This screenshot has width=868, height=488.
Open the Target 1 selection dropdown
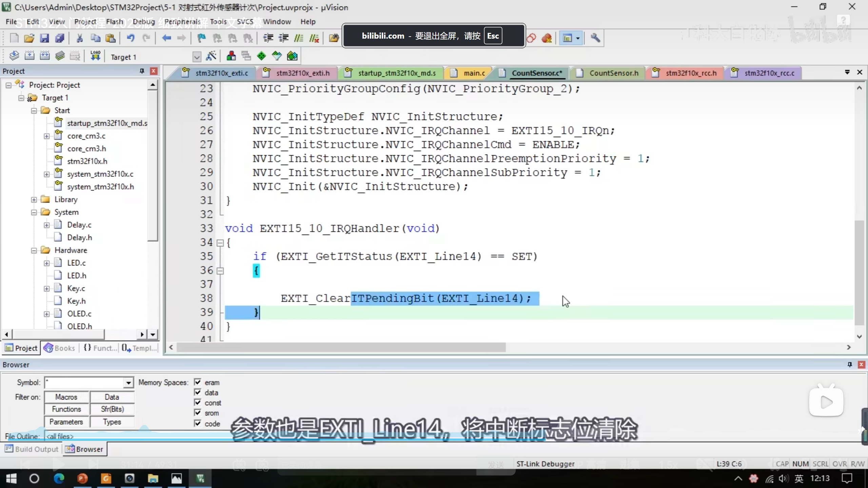point(197,57)
